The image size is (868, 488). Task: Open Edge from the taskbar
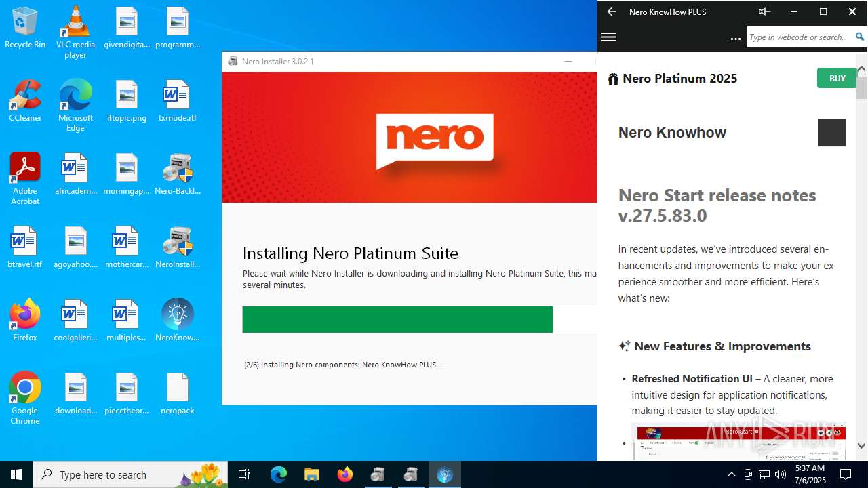tap(279, 474)
